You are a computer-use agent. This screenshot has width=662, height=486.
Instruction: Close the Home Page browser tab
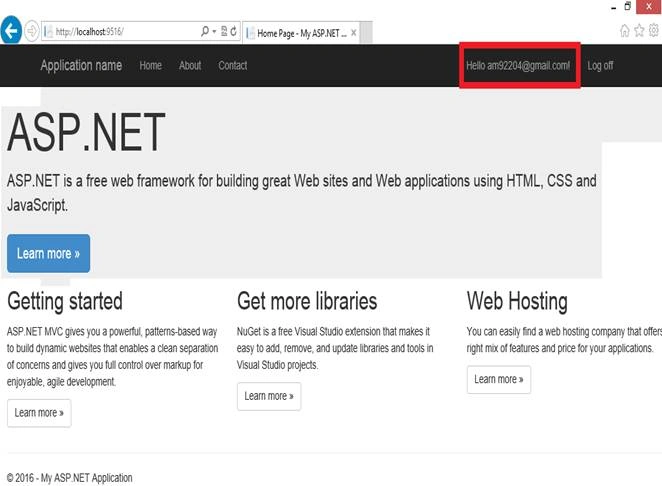354,33
